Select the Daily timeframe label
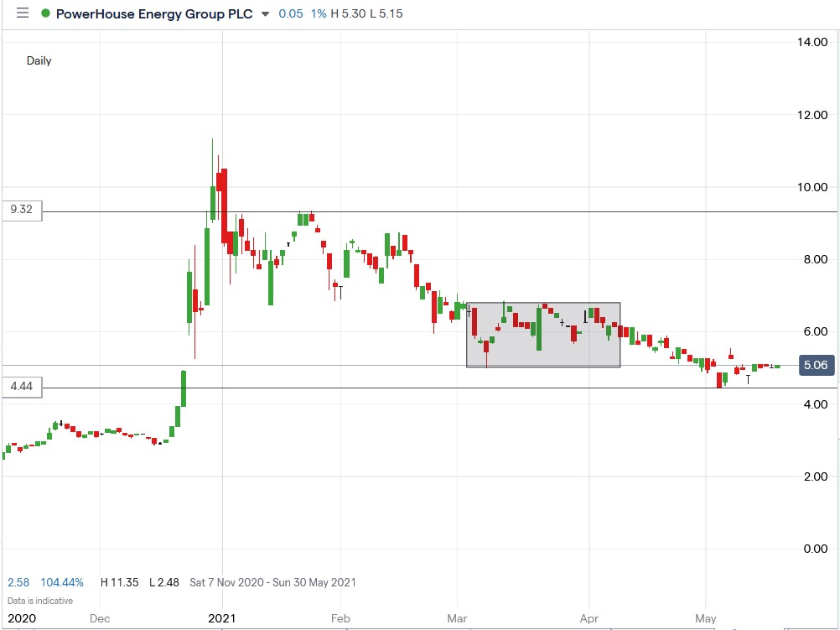This screenshot has width=840, height=630. (x=39, y=60)
